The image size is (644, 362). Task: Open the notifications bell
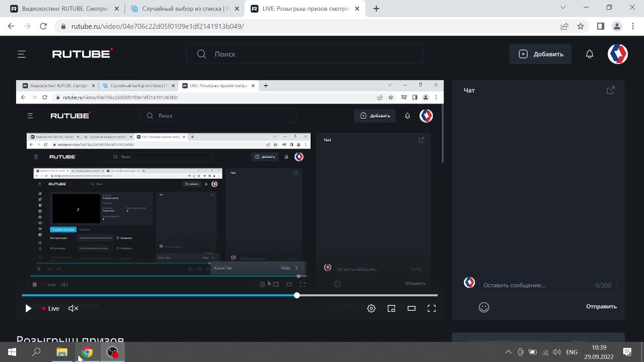click(x=590, y=54)
